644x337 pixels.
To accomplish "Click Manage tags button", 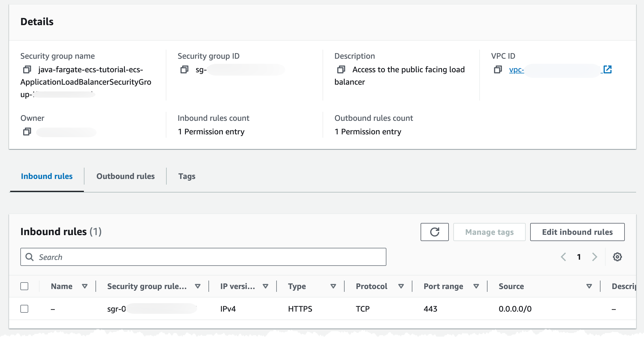I will coord(489,232).
